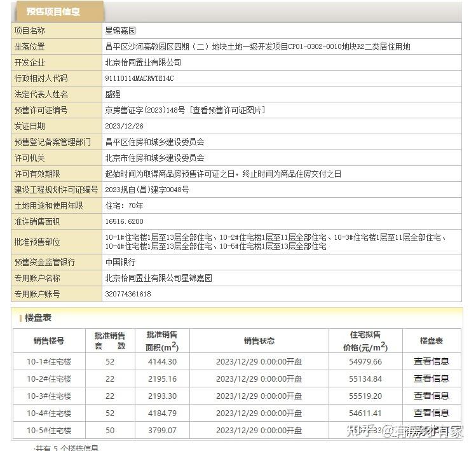Screen dimensions: 476x451
Task: Click the location value starting 昌平区沙河高教园区
Action: coord(258,46)
